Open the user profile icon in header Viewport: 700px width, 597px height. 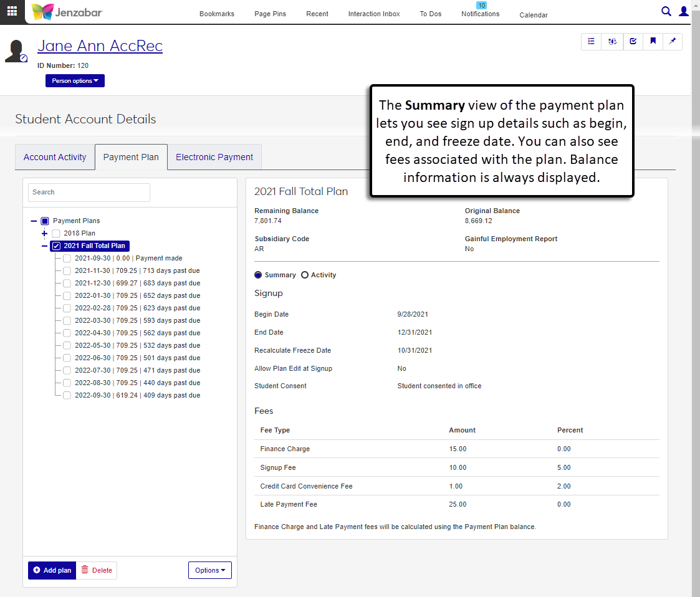[x=684, y=11]
